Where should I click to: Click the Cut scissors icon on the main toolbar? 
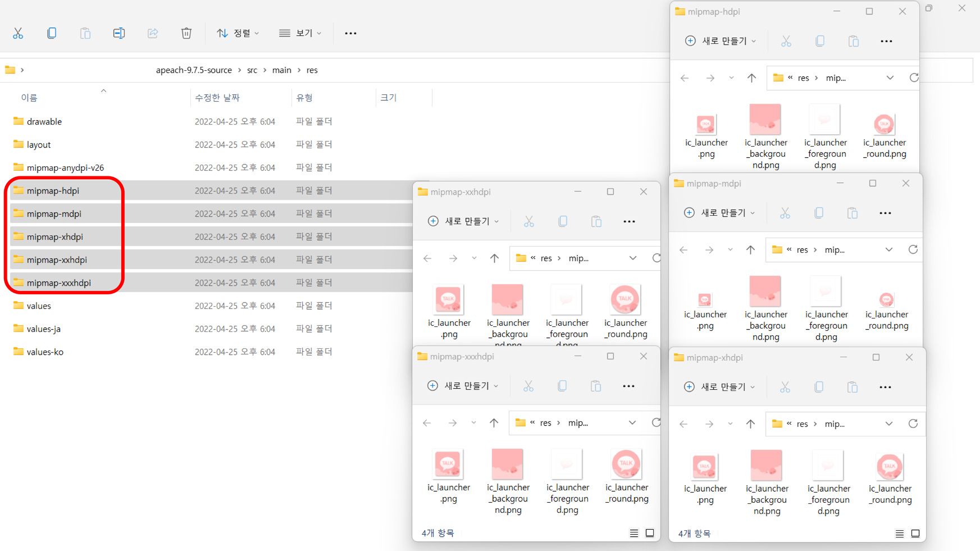(x=18, y=33)
